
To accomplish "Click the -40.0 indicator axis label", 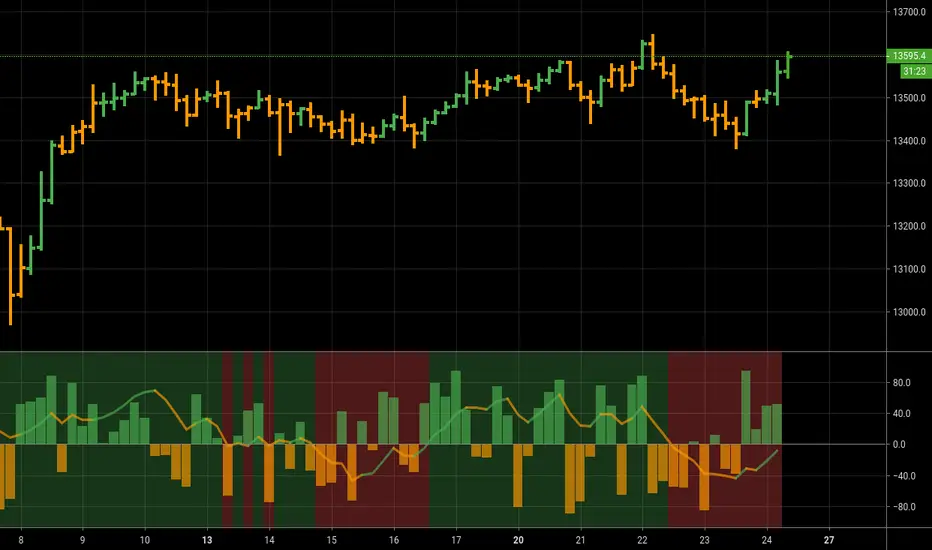I will (903, 476).
